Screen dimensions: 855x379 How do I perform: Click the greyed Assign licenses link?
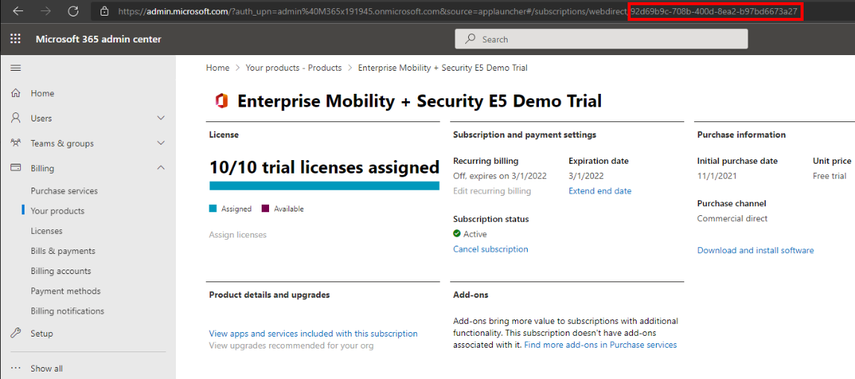[238, 234]
